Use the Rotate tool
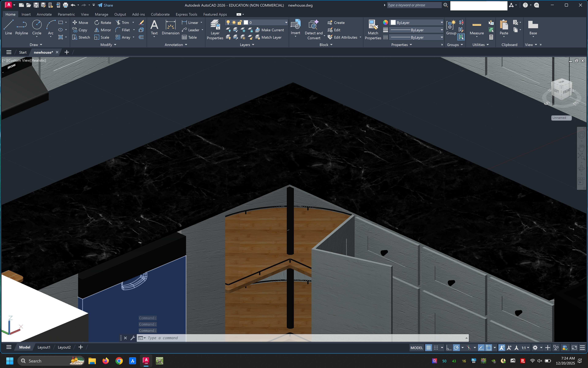This screenshot has height=368, width=588. (103, 23)
